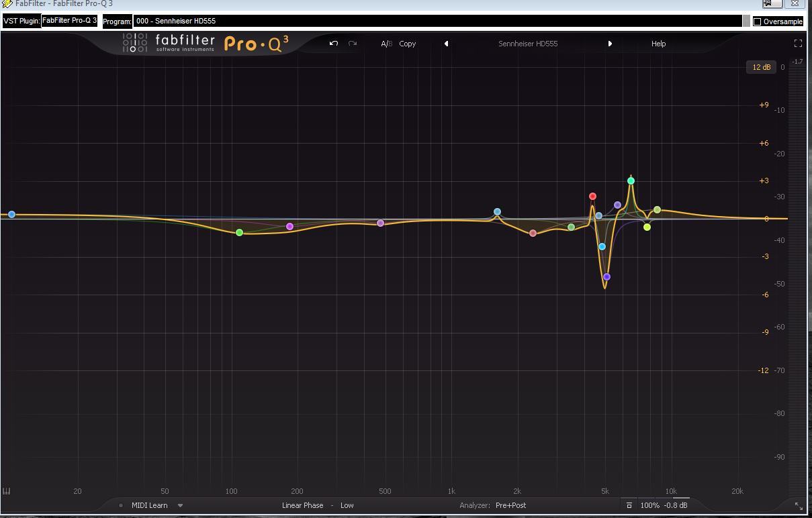This screenshot has height=518, width=812.
Task: Click the 100% gain scale value
Action: (x=649, y=505)
